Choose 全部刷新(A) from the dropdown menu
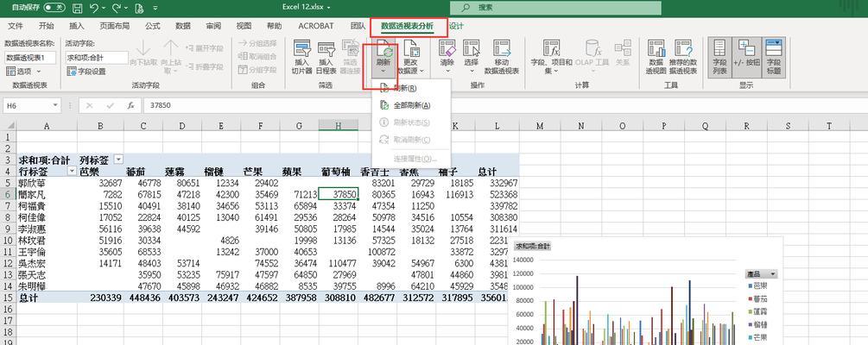The height and width of the screenshot is (345, 868). click(x=411, y=105)
